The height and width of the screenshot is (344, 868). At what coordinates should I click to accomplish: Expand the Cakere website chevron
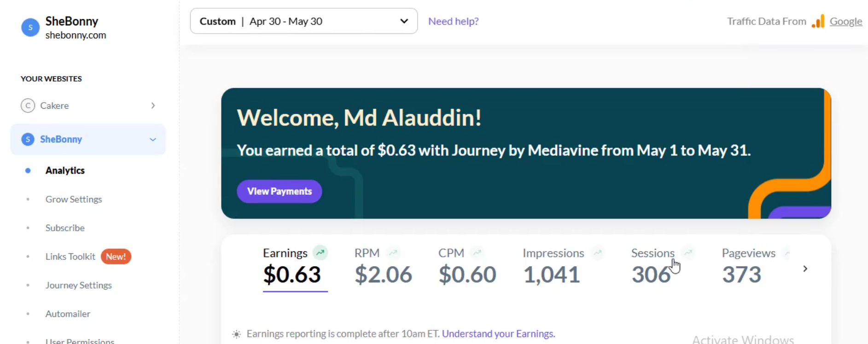pyautogui.click(x=153, y=105)
